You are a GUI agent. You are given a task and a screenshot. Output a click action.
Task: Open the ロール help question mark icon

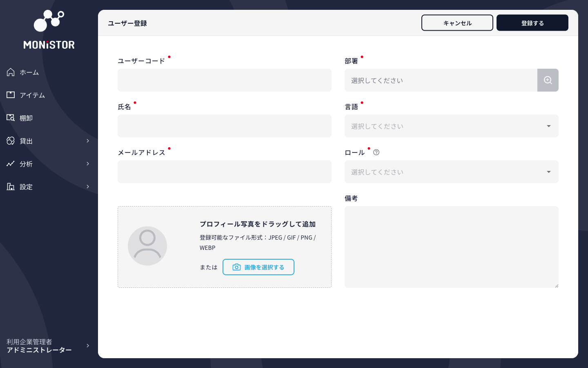click(x=376, y=152)
